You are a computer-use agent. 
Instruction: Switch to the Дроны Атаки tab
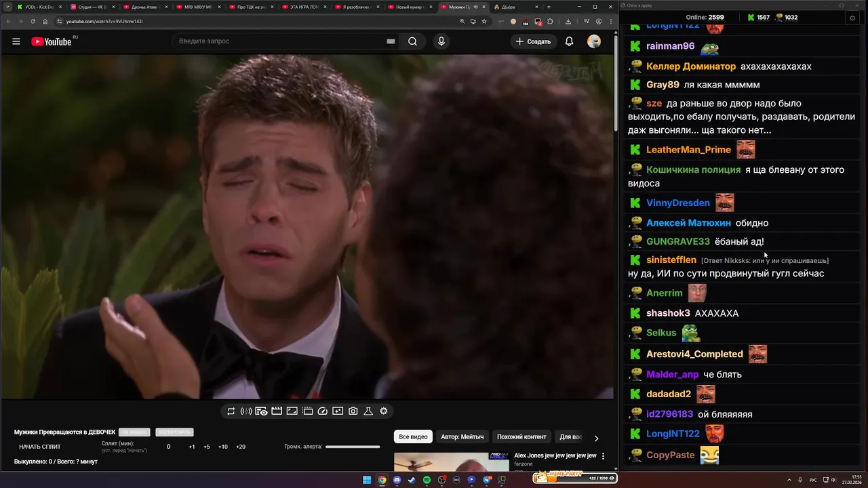144,7
